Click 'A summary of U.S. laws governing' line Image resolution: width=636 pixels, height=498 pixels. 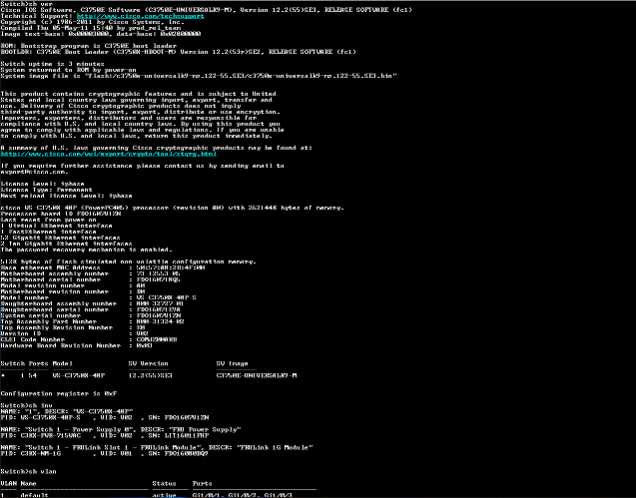pos(156,148)
